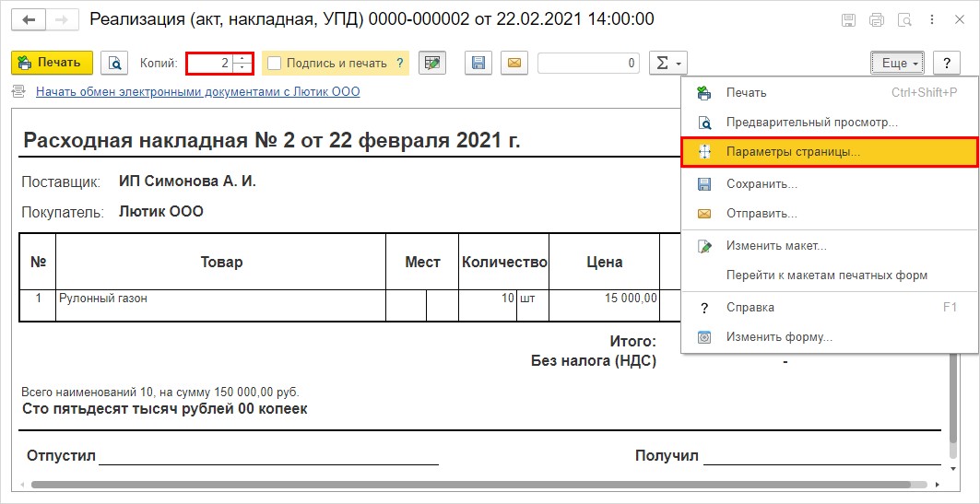Click the preview icon next to Печать
This screenshot has width=980, height=504.
[114, 63]
